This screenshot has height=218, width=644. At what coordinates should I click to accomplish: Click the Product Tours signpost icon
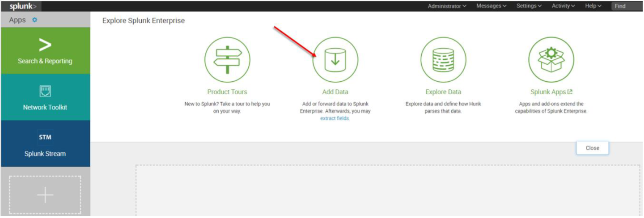227,60
